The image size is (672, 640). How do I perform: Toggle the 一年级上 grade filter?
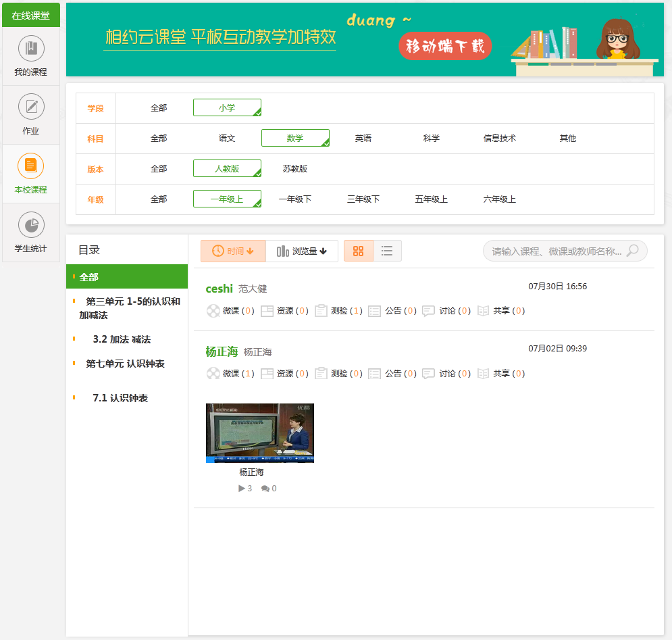coord(227,199)
